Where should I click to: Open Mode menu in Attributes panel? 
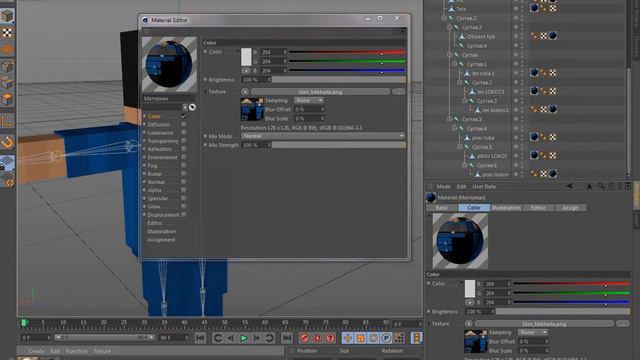pos(443,187)
